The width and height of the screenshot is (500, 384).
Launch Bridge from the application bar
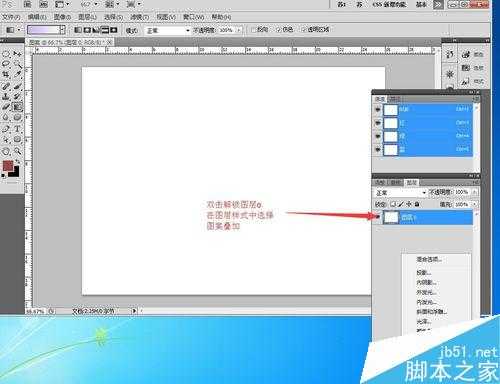28,4
